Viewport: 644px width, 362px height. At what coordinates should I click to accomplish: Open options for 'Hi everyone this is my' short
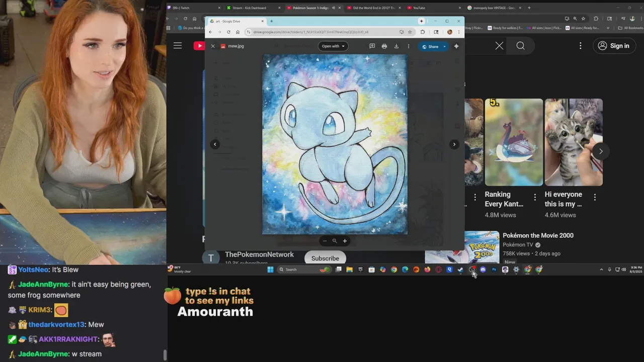[x=595, y=197]
